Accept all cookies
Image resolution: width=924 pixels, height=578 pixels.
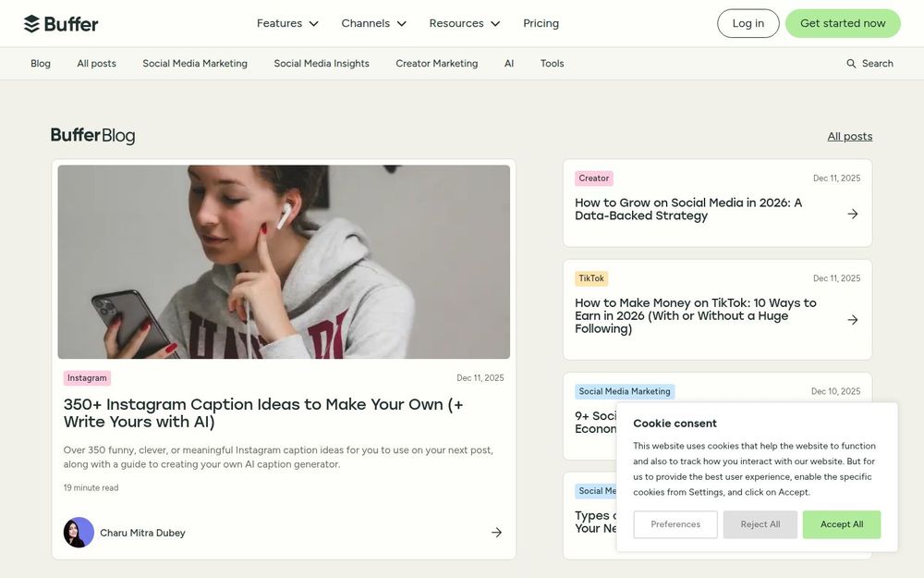coord(842,524)
